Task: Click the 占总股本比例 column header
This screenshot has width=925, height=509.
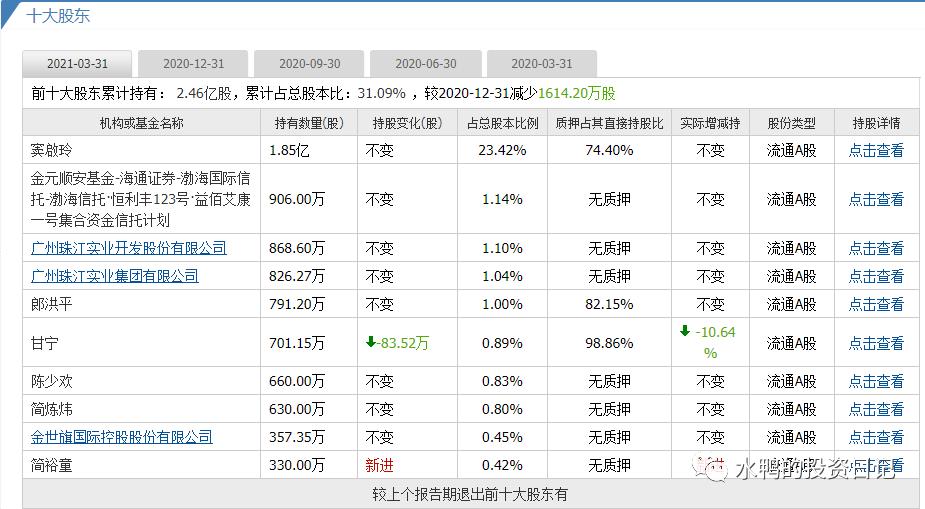Action: [x=503, y=123]
